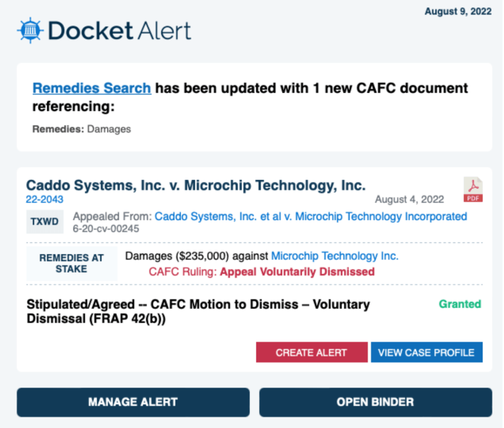Open Binder using the bottom button
The image size is (504, 428).
click(375, 402)
